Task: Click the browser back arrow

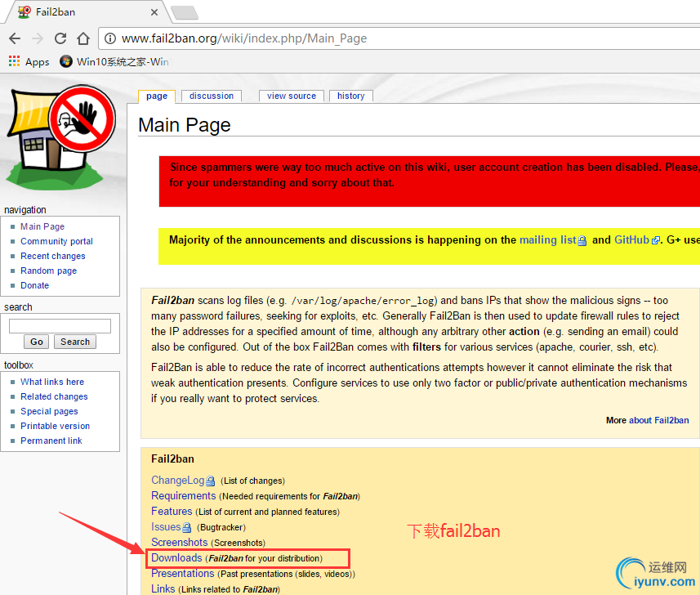Action: point(15,38)
